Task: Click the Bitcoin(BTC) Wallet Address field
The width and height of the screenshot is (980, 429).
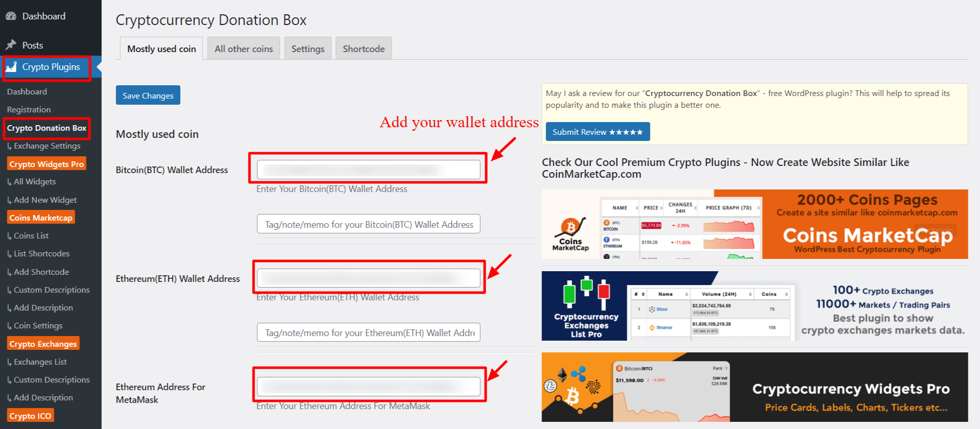Action: 368,170
